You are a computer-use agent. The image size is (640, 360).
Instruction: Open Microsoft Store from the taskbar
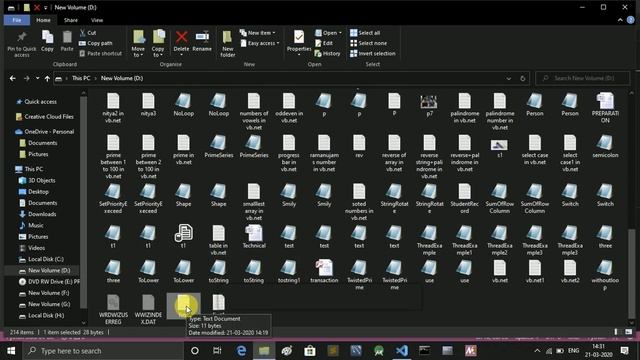coord(310,351)
